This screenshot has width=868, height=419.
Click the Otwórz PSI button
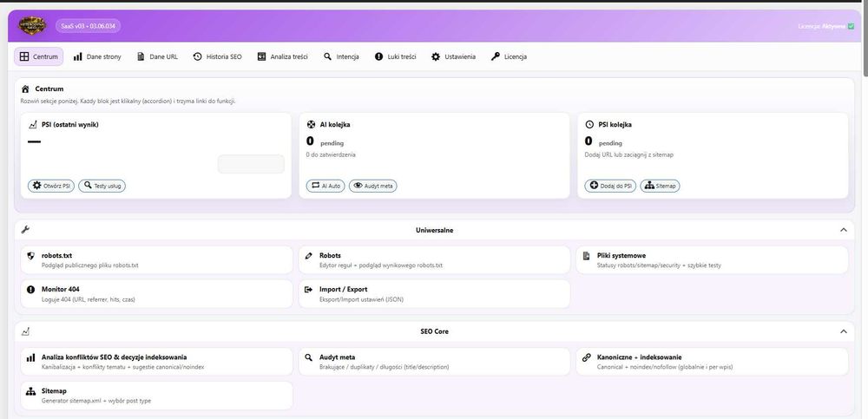tap(51, 186)
